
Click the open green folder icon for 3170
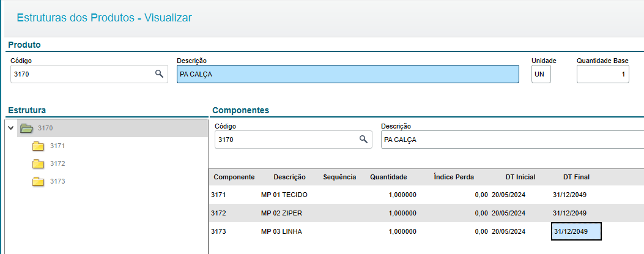(x=27, y=129)
